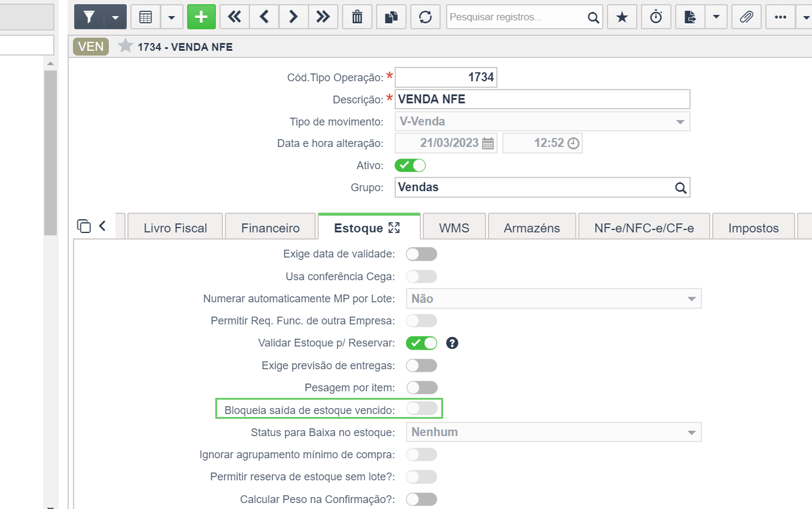Screen dimensions: 812x509
Task: Toggle Pesagem por item switch
Action: pos(422,388)
